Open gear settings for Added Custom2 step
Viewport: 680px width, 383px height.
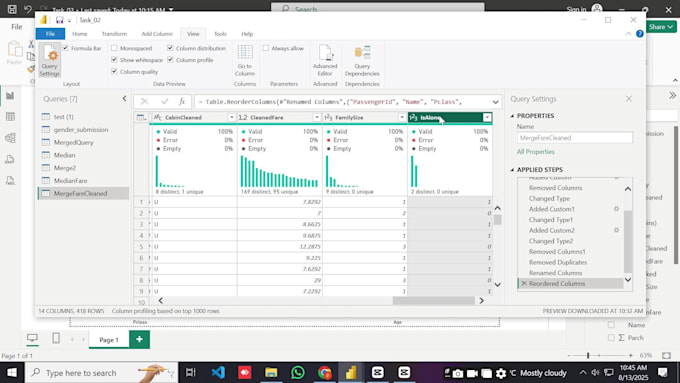tap(616, 230)
